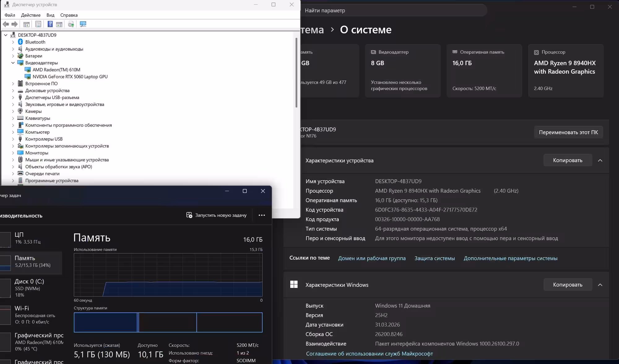
Task: Click the Батареи battery icon
Action: (20, 56)
